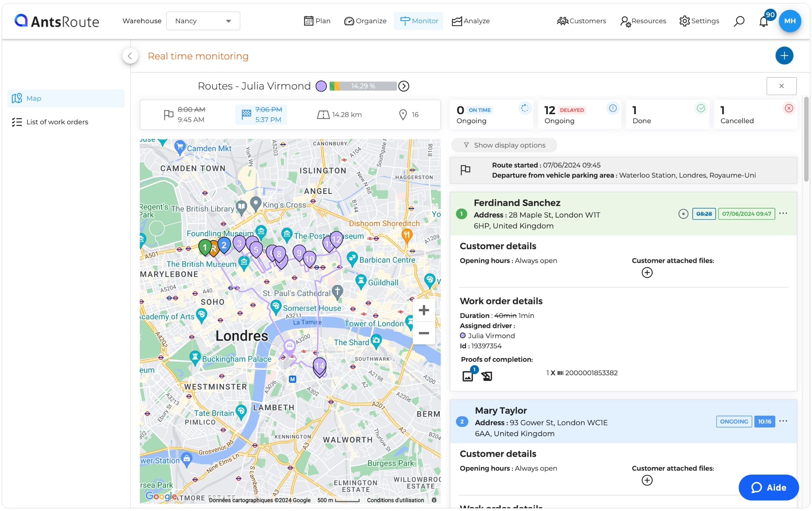Open the Monitor menu
812x511 pixels.
coord(418,21)
